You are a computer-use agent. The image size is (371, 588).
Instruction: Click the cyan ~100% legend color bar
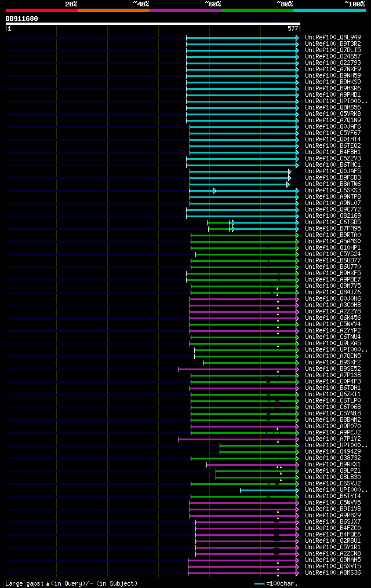(329, 10)
